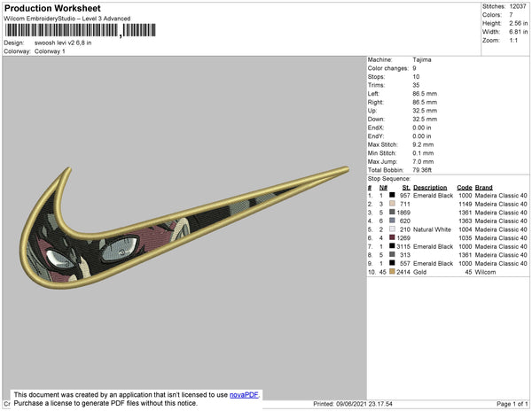Viewport: 532px width, 411px height.
Task: Click code 1149 in the stop sequence
Action: point(465,204)
